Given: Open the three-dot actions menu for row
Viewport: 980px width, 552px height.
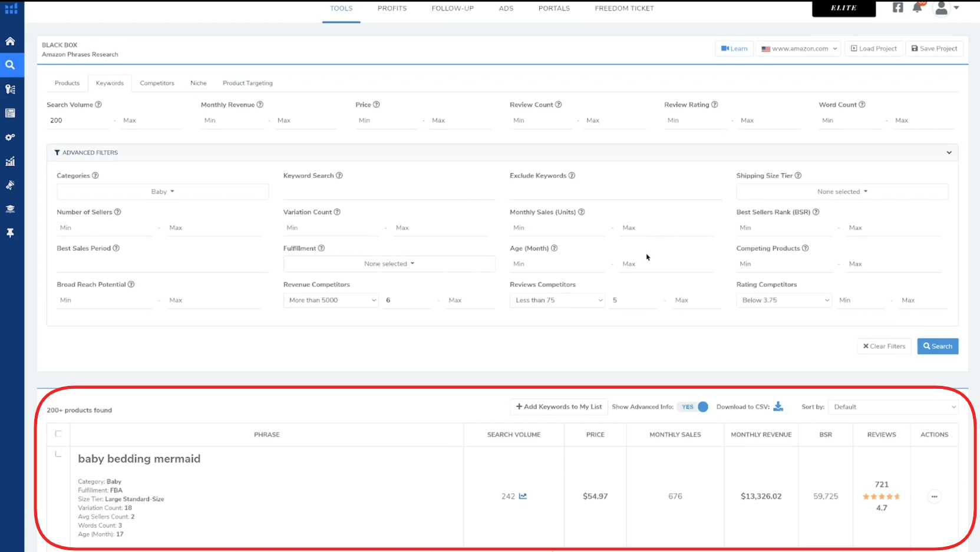Looking at the screenshot, I should 934,497.
